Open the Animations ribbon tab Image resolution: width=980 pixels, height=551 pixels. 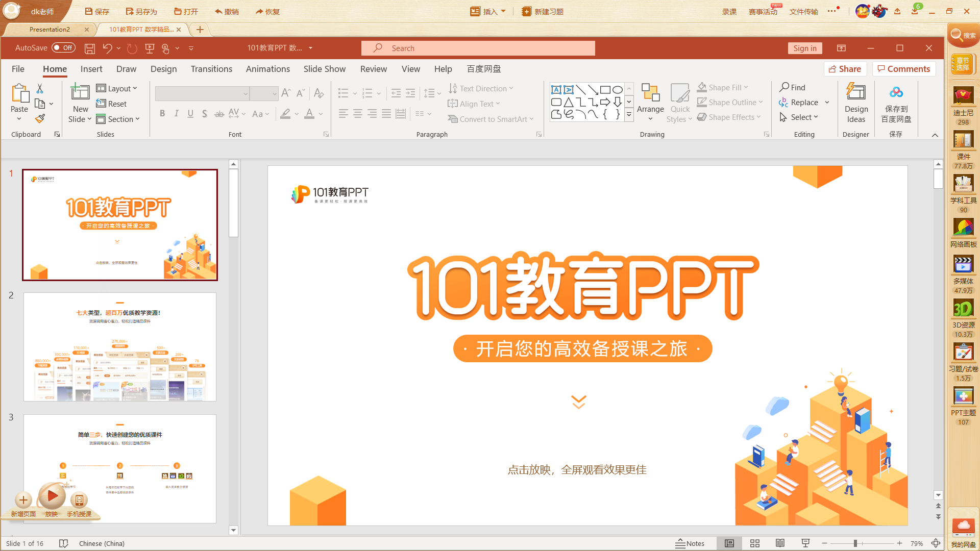(268, 69)
